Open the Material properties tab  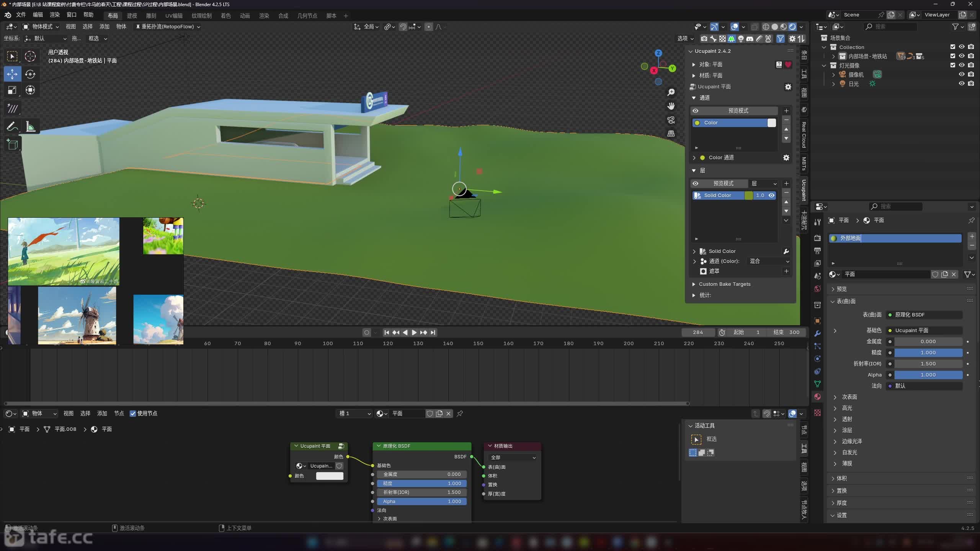coord(817,396)
